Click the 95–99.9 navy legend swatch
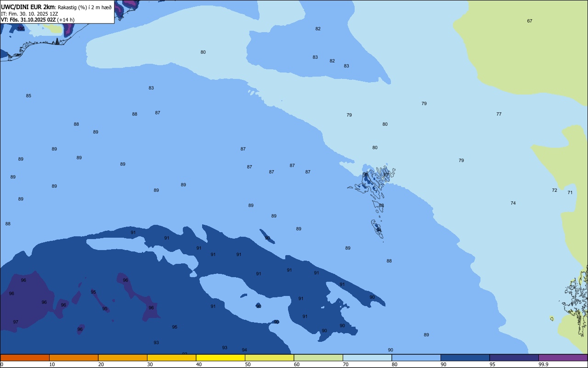Viewport: 588px width, 368px height. coord(514,357)
